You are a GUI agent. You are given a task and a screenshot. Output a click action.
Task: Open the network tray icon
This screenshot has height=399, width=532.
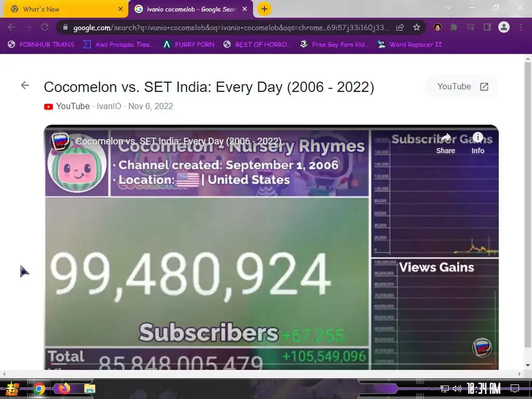pos(444,389)
